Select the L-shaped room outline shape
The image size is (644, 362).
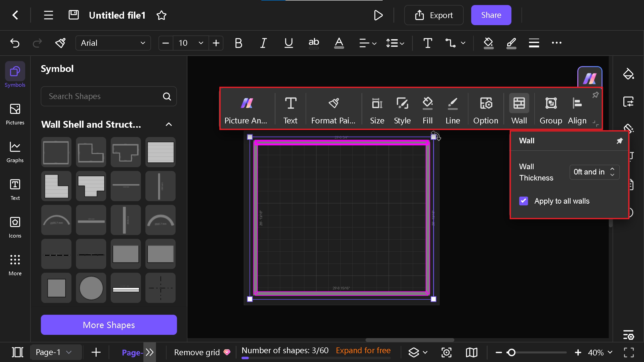coord(91,152)
